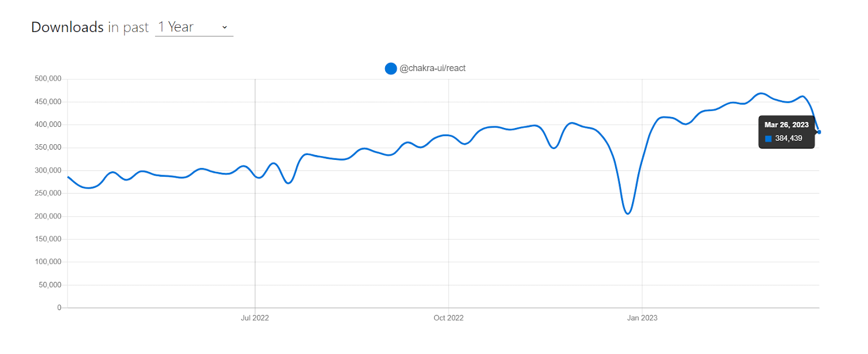
Task: Click the "250,000" y-axis label
Action: coord(48,193)
